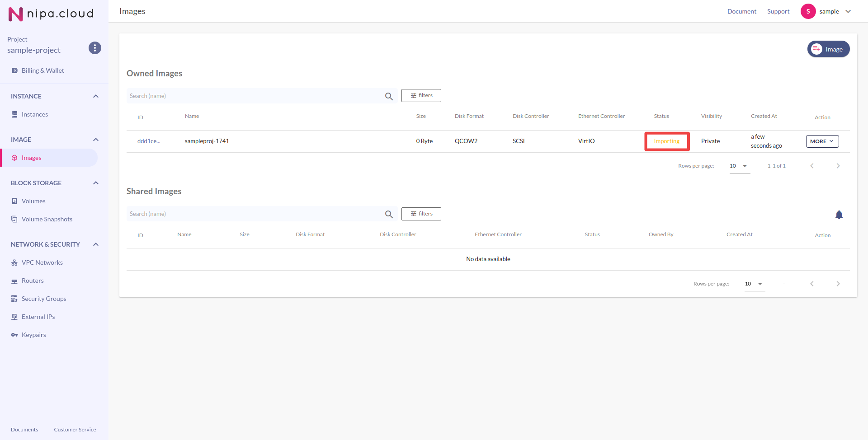Open Billing & Wallet page
Screen dimensions: 868x440
[x=42, y=70]
